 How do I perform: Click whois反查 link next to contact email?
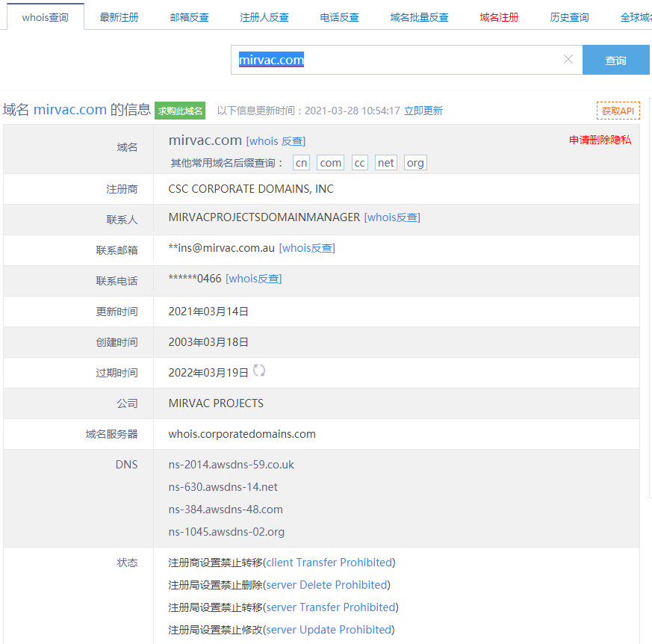click(x=307, y=248)
